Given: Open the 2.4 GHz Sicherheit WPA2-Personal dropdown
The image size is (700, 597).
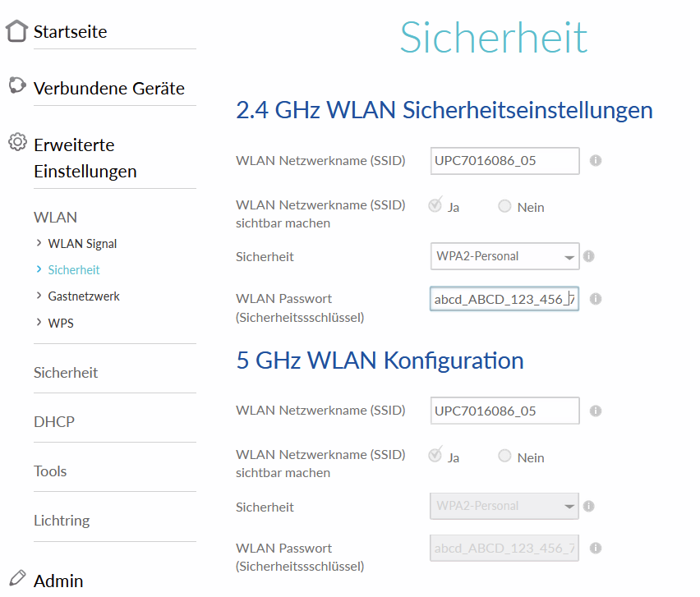Looking at the screenshot, I should pyautogui.click(x=504, y=256).
